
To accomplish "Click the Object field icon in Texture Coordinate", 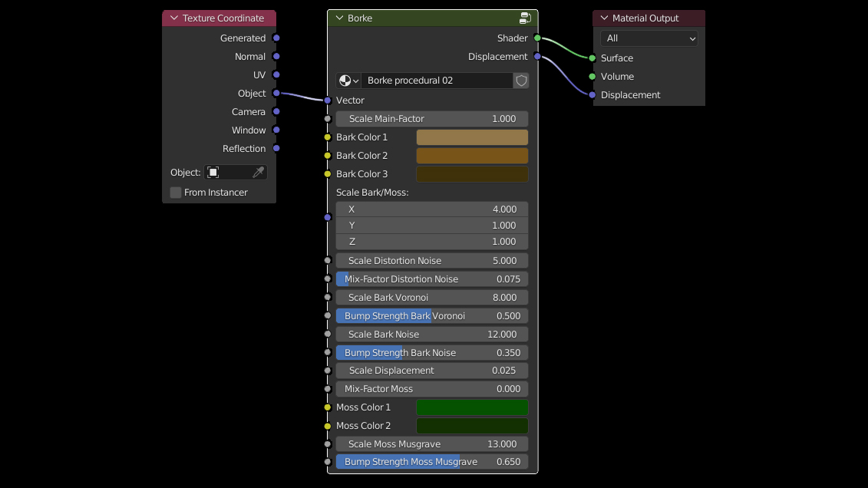I will pyautogui.click(x=214, y=173).
